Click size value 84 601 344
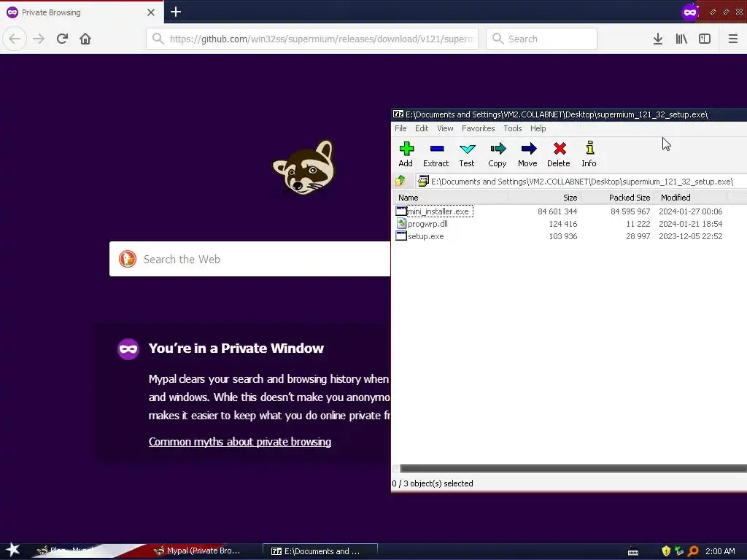747x560 pixels. (x=557, y=211)
